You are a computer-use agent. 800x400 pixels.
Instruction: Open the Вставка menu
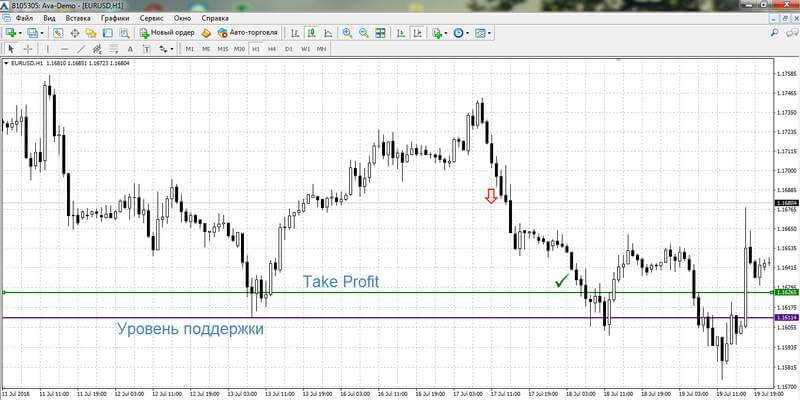(x=78, y=18)
